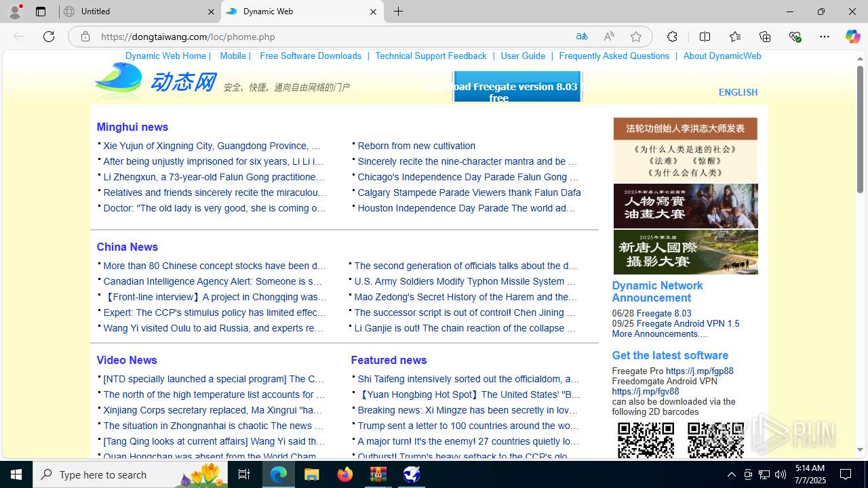868x488 pixels.
Task: Refresh the current page
Action: point(49,37)
